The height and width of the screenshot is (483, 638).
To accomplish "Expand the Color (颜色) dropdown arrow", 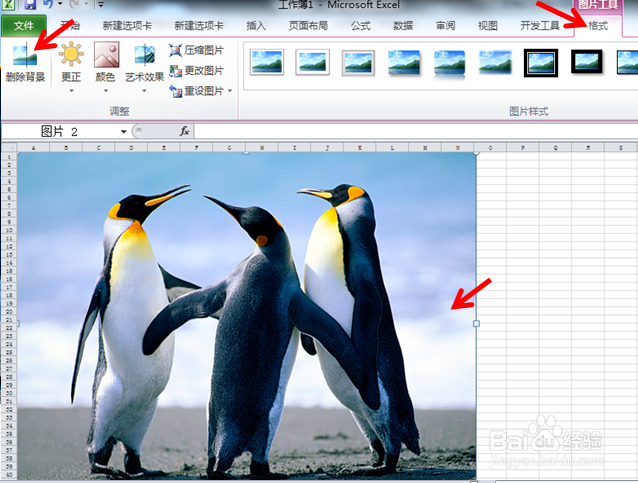I will (106, 91).
